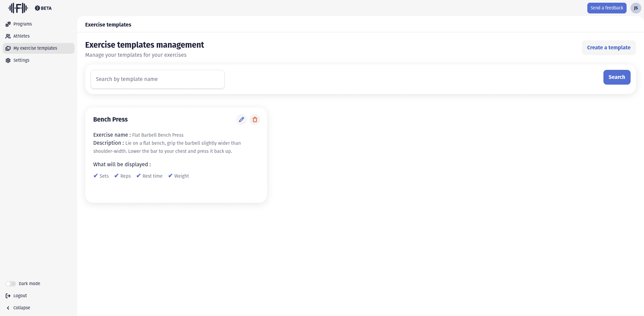Click the Sets checkmark

(96, 176)
